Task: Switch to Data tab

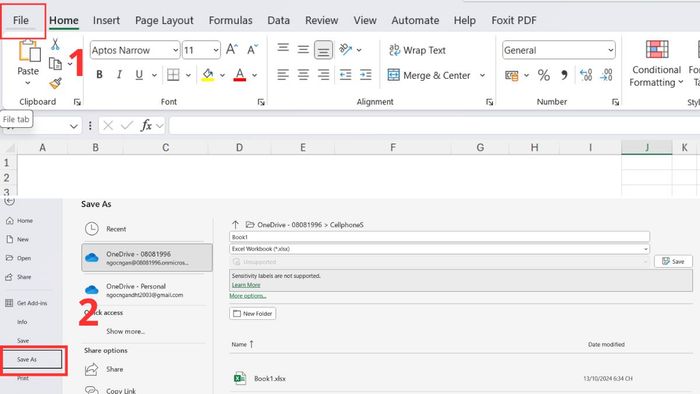Action: pyautogui.click(x=279, y=21)
